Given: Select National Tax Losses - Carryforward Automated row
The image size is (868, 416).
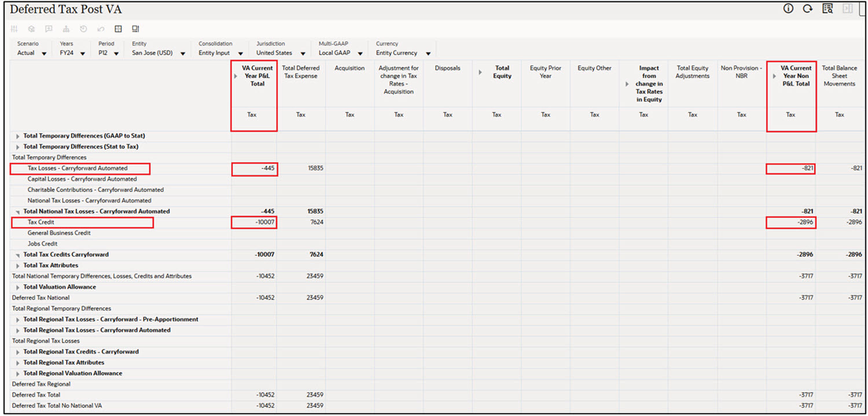Looking at the screenshot, I should click(90, 201).
